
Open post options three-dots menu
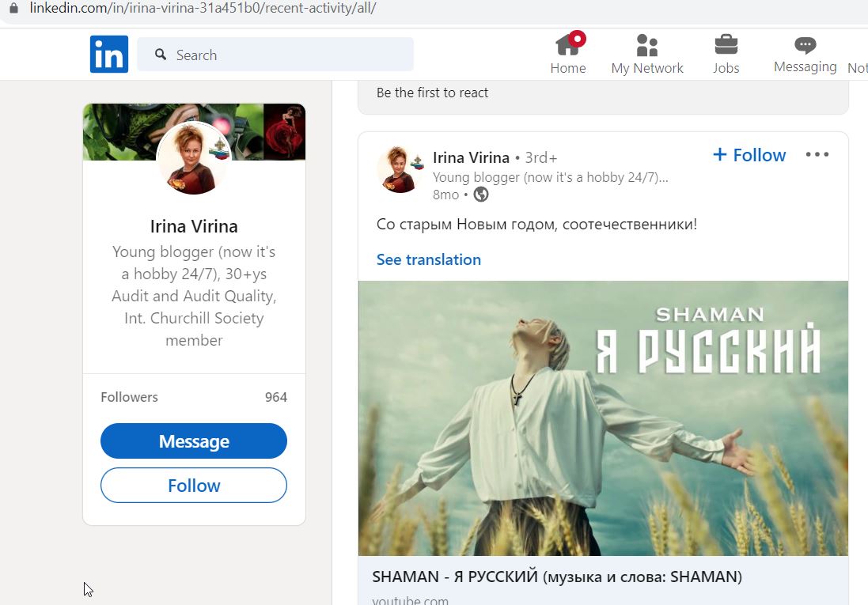click(x=817, y=154)
